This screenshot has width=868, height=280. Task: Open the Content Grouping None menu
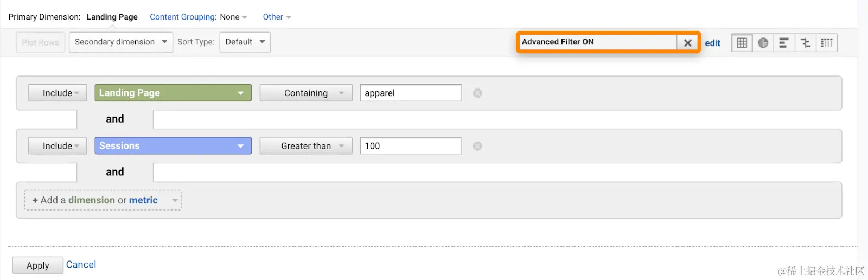(233, 17)
